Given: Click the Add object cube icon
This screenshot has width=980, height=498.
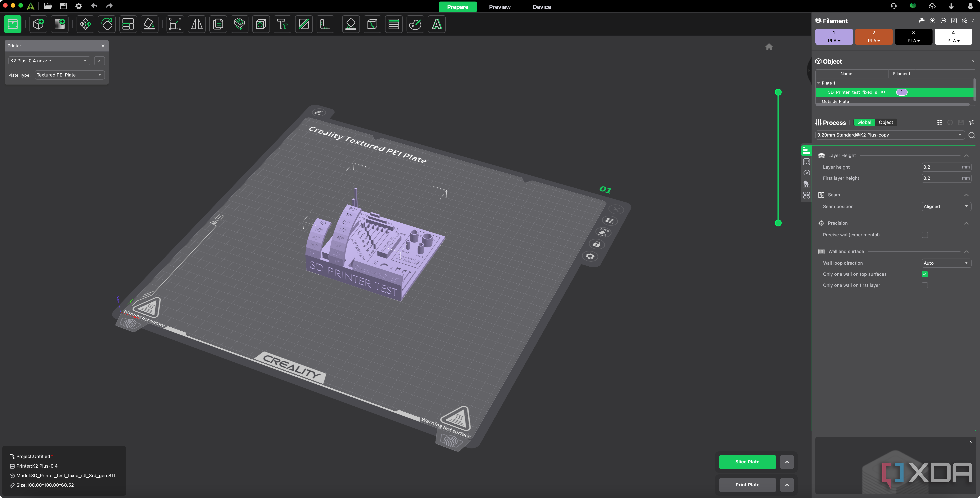Looking at the screenshot, I should [38, 24].
